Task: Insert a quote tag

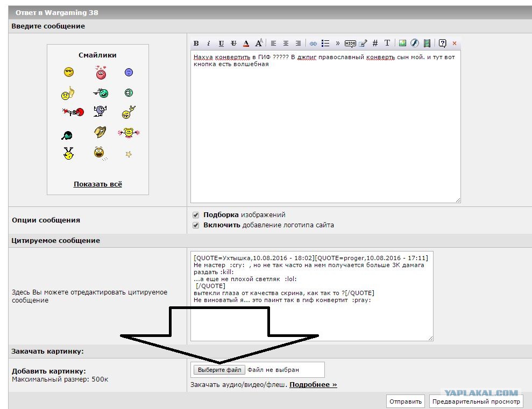Action: 338,44
